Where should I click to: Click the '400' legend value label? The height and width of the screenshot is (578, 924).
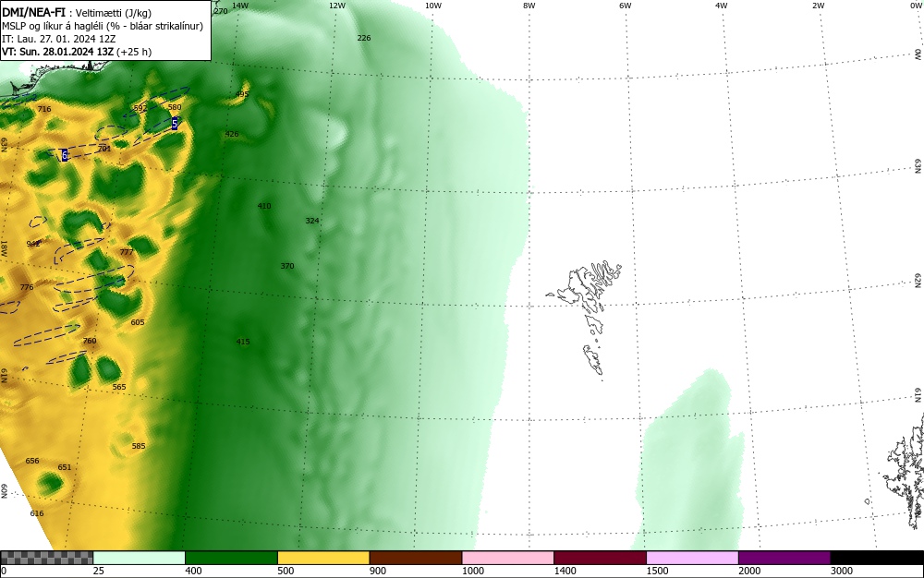coord(193,571)
